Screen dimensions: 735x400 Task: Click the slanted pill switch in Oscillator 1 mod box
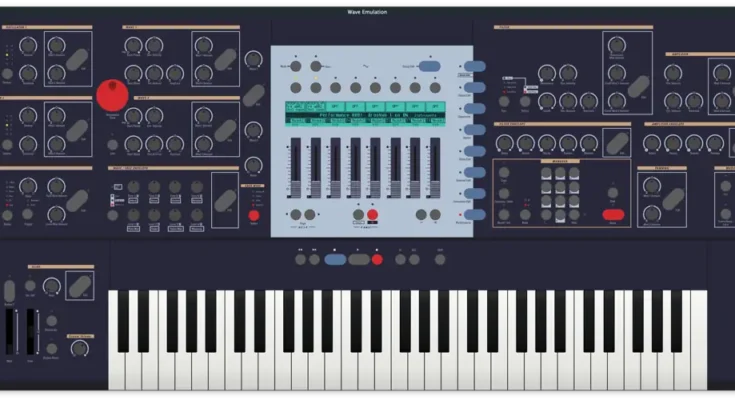click(77, 60)
